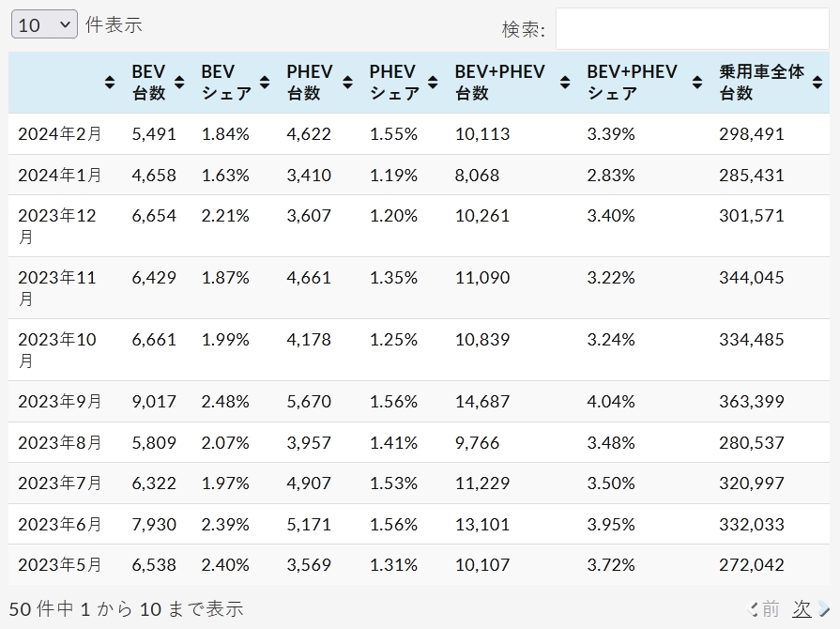Viewport: 840px width, 629px height.
Task: Click into the 検索 search field
Action: (x=692, y=29)
